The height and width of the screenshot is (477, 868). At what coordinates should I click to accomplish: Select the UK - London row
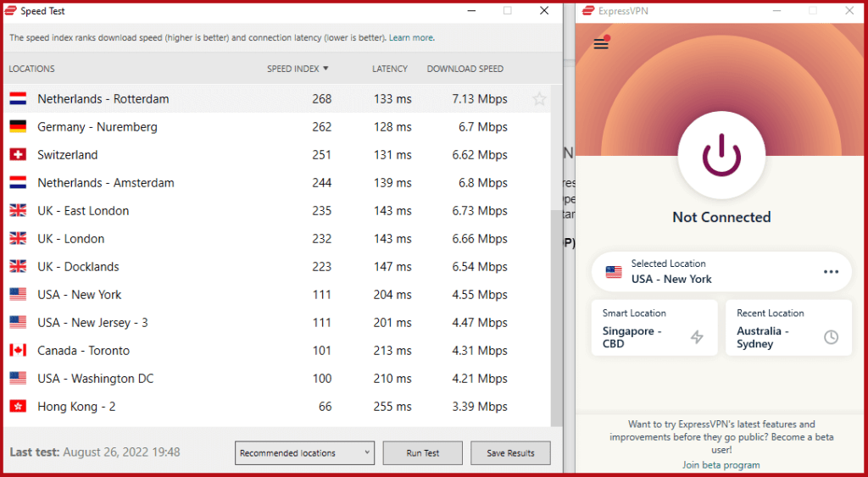coord(277,239)
